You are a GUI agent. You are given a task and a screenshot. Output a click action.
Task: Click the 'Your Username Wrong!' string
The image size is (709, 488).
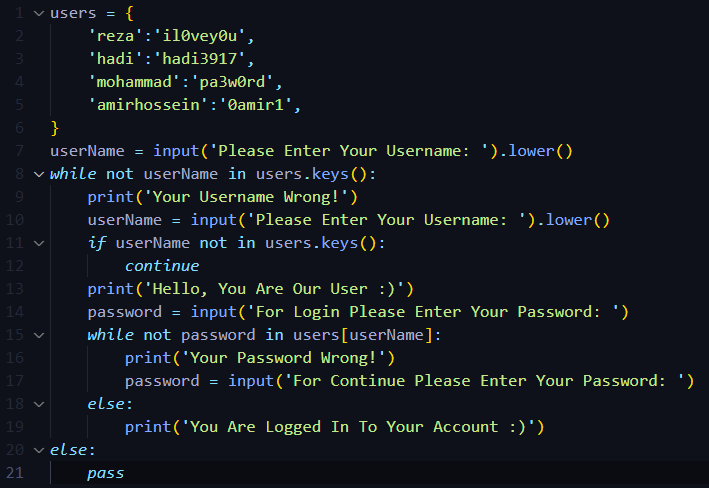[246, 197]
